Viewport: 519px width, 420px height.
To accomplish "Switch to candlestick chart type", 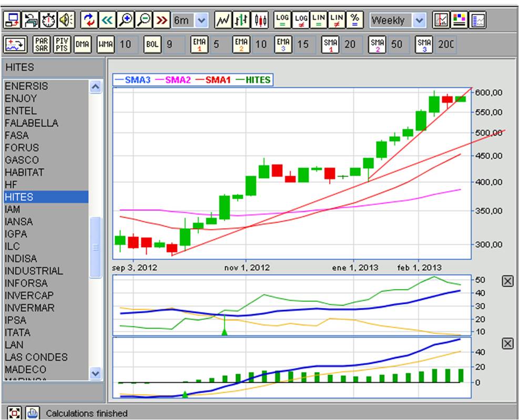I will point(261,21).
